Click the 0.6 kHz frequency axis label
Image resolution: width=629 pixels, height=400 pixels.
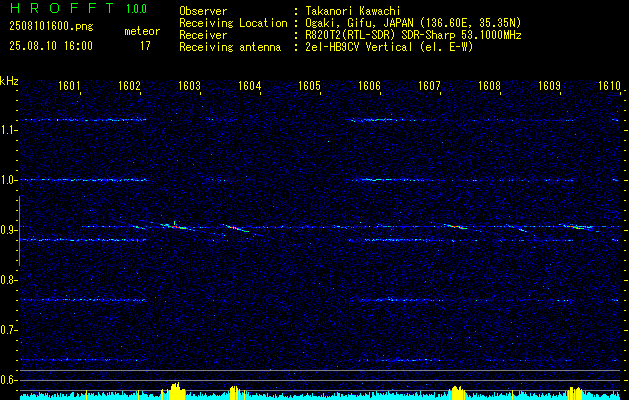click(x=8, y=380)
